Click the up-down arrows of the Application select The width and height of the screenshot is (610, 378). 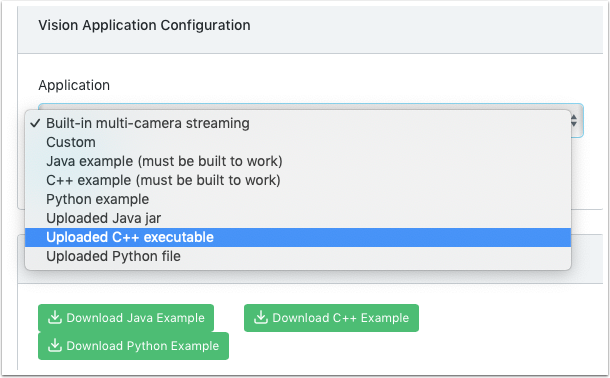(x=574, y=121)
